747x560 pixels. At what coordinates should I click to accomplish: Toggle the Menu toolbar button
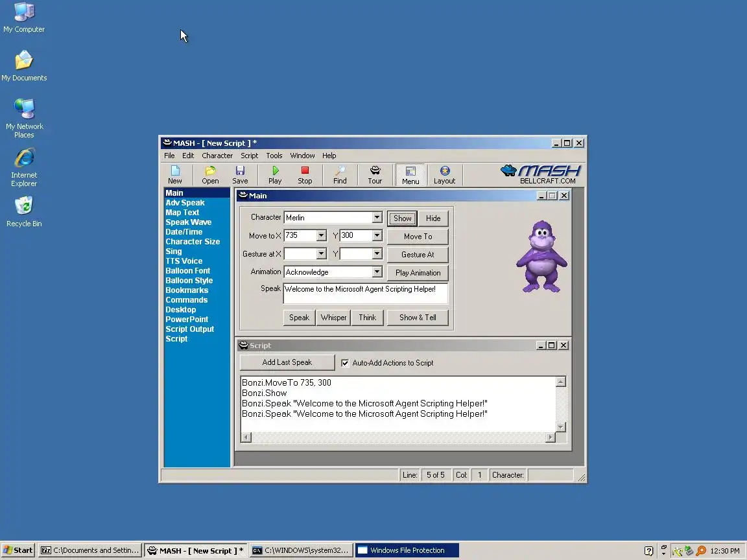pyautogui.click(x=410, y=175)
